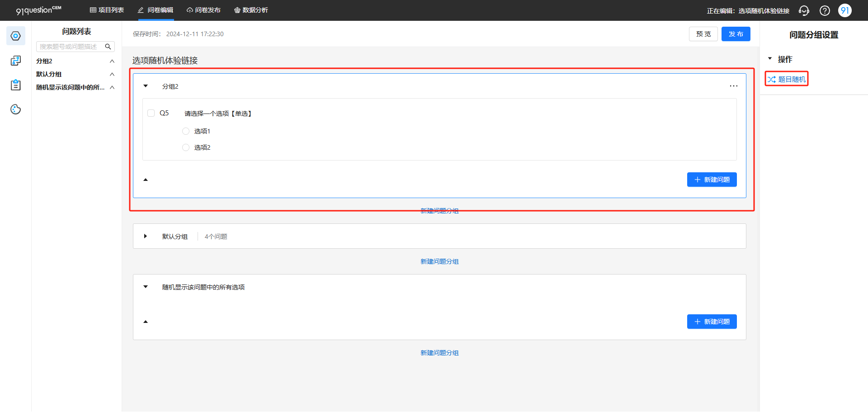Click the customer service headset icon
868x412 pixels.
(804, 10)
